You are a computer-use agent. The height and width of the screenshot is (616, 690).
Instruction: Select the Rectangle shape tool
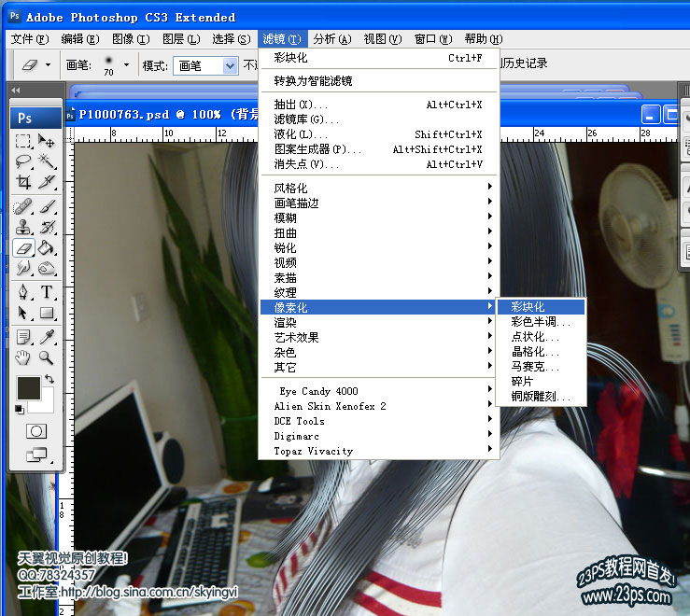[x=47, y=313]
